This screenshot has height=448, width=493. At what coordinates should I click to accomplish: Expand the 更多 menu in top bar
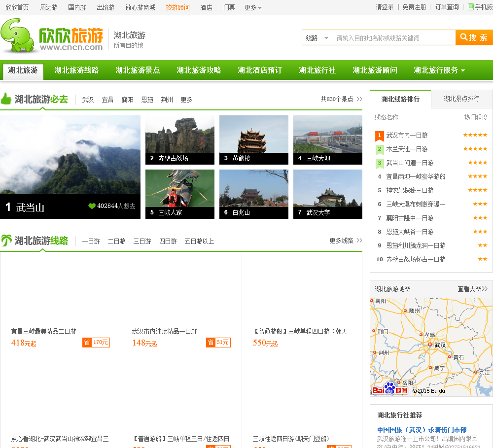[253, 7]
